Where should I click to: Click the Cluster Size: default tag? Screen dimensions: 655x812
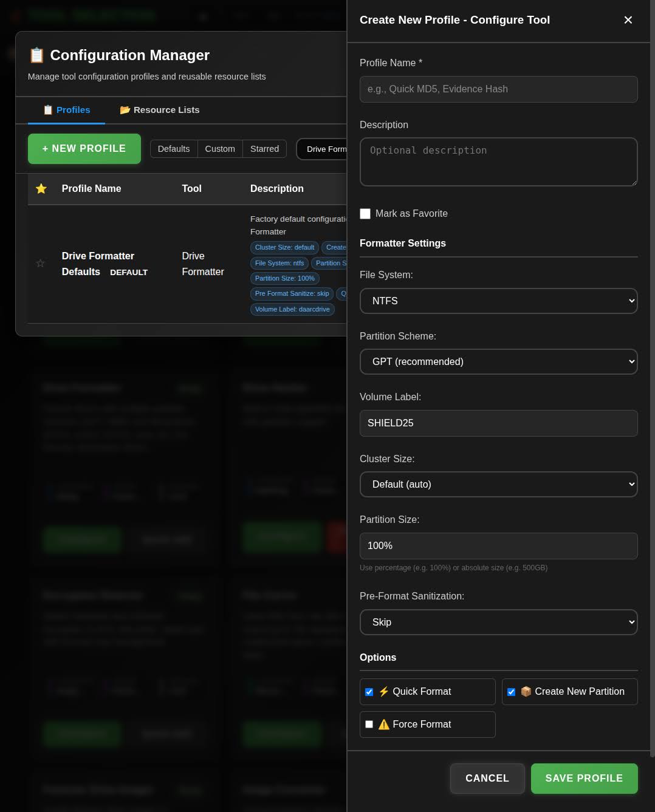284,247
